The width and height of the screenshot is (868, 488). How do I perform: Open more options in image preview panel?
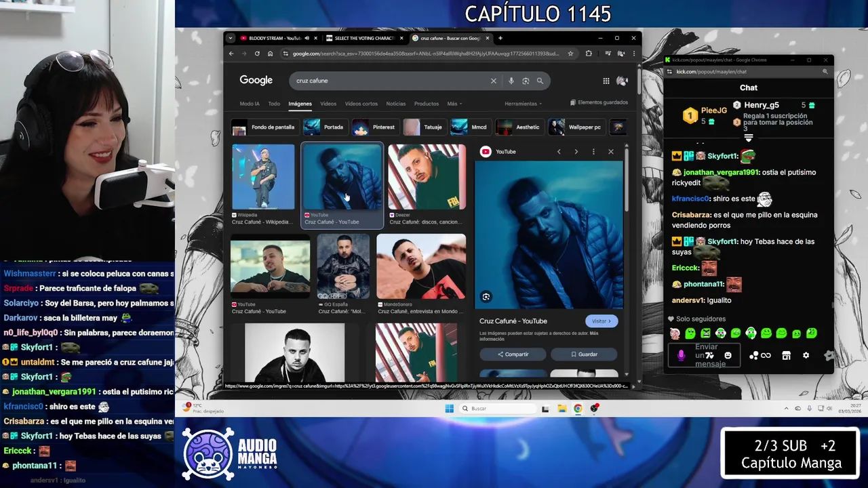(593, 152)
